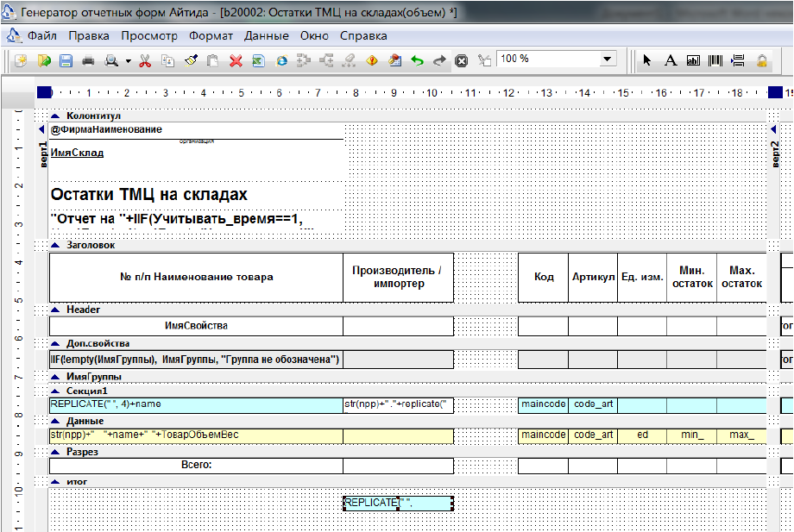
Task: Collapse the Доп.свойства section
Action: pyautogui.click(x=55, y=343)
